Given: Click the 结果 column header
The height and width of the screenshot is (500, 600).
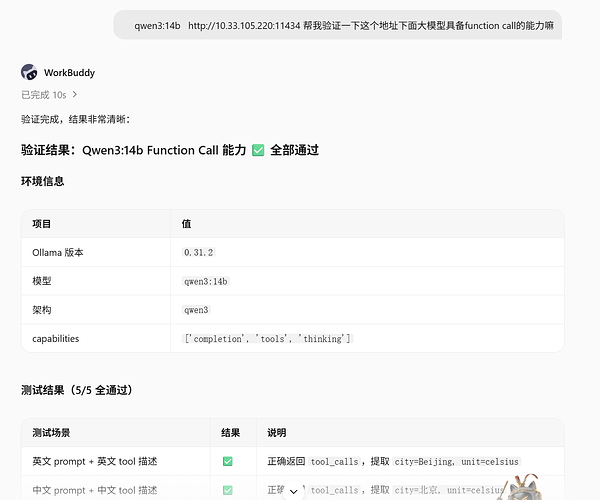Looking at the screenshot, I should [231, 433].
